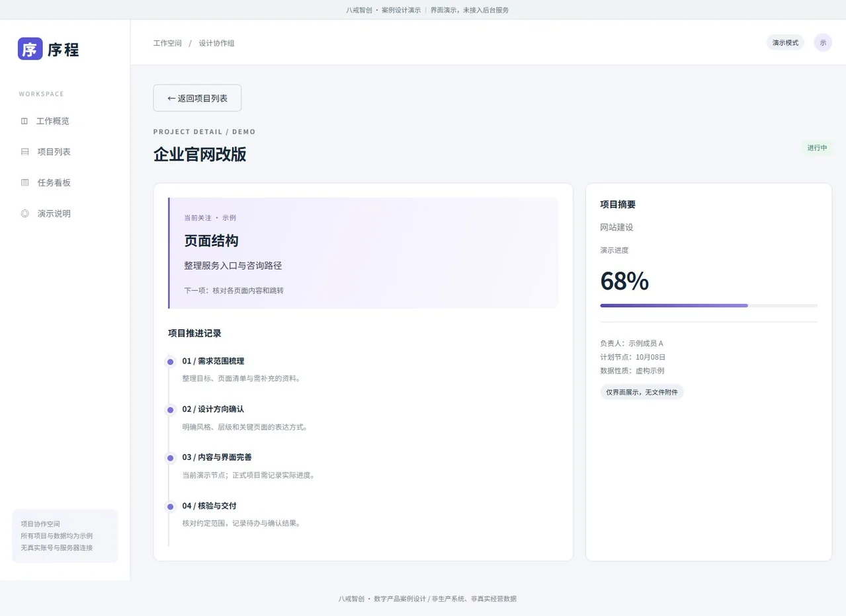This screenshot has width=846, height=616.
Task: Click 03 / 内容与界面完善 step title
Action: (x=217, y=457)
